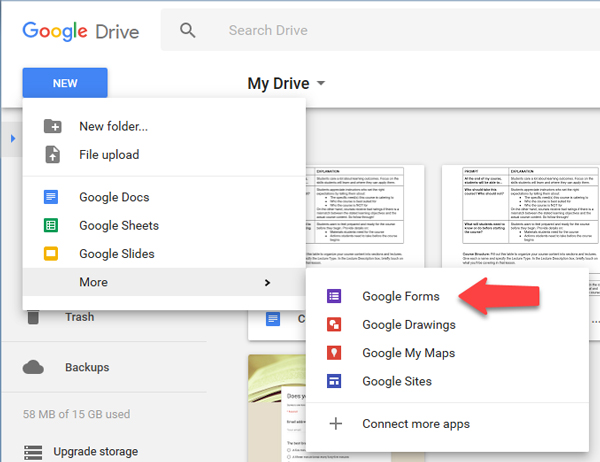Click the Docs file icon below the thumbnail

tap(273, 319)
